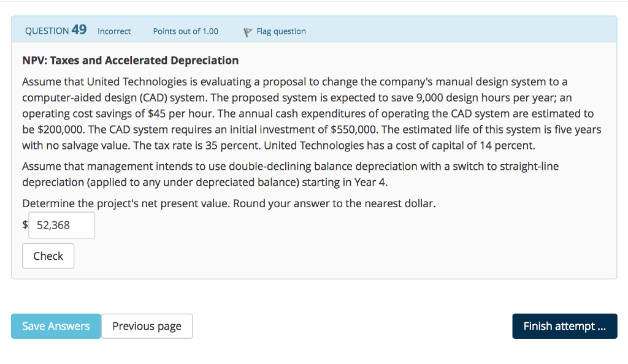Click 'Finish attempt ...' to end the quiz
The height and width of the screenshot is (364, 628).
[564, 326]
